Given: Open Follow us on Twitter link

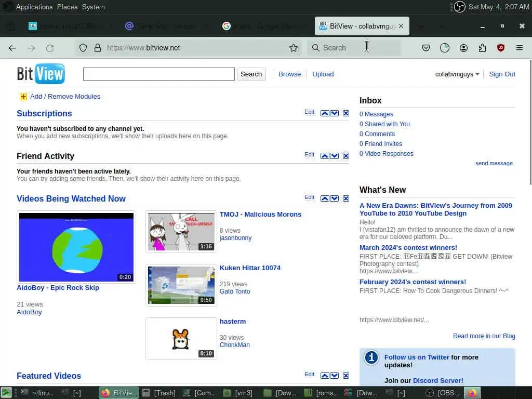Looking at the screenshot, I should (417, 357).
